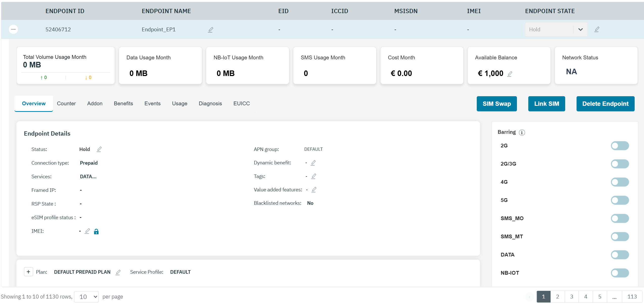
Task: Toggle the 2G barring switch
Action: pos(619,146)
